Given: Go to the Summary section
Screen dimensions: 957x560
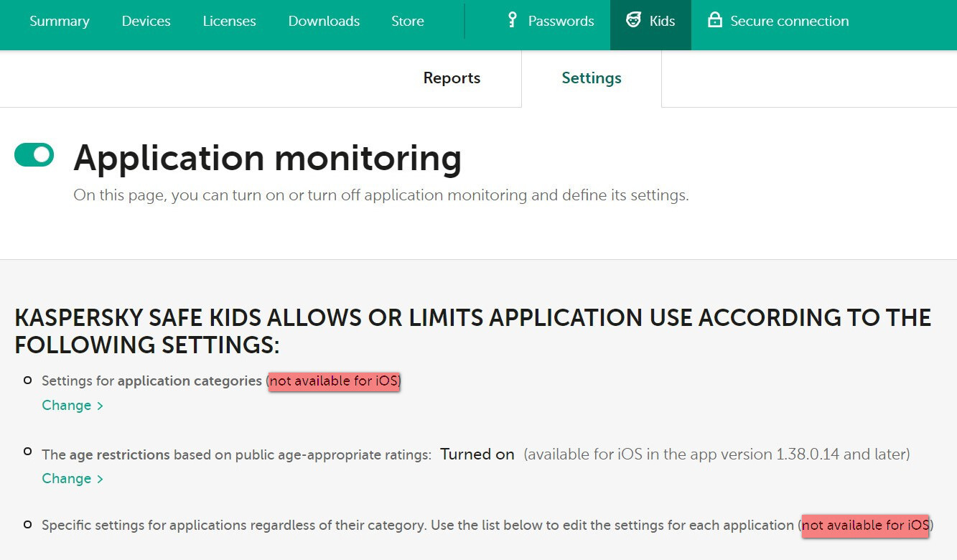Looking at the screenshot, I should [x=60, y=22].
